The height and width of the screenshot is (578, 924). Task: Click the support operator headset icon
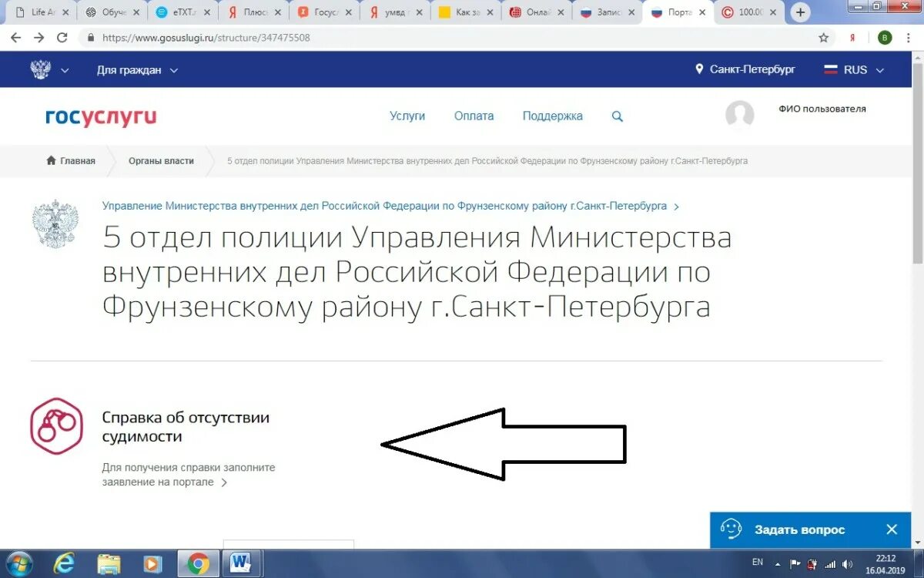click(x=730, y=529)
